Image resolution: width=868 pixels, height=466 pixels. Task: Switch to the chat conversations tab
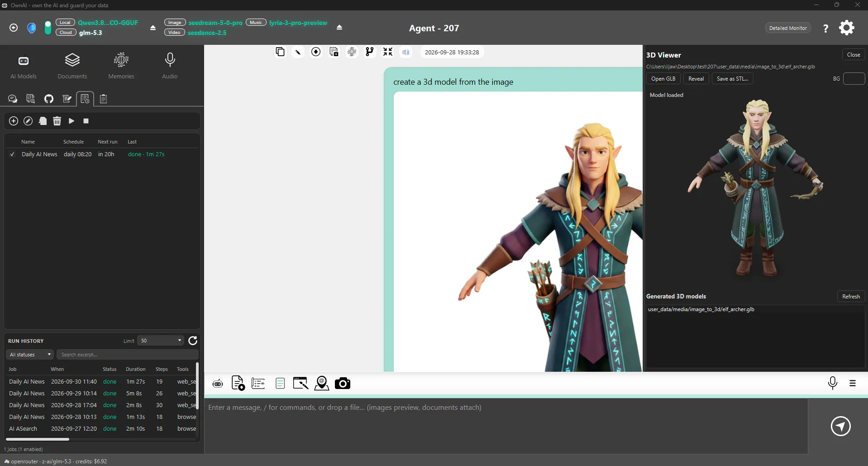click(x=13, y=99)
